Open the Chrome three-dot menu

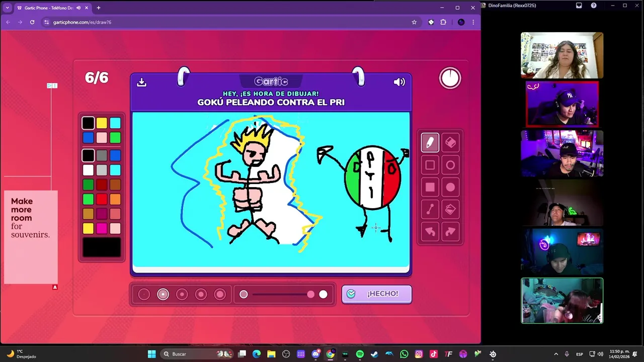pyautogui.click(x=473, y=22)
